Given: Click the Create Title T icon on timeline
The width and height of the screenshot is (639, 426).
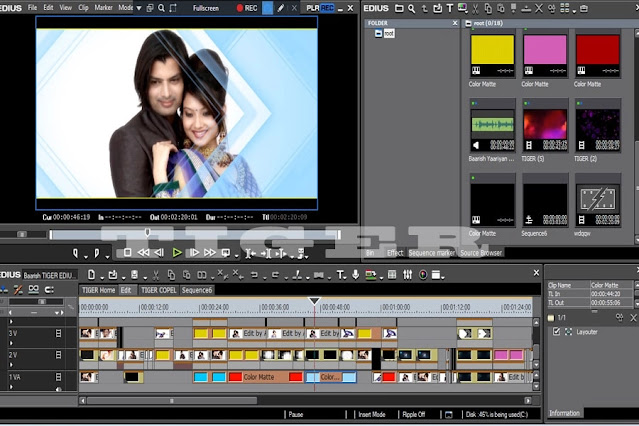Looking at the screenshot, I should coord(340,275).
